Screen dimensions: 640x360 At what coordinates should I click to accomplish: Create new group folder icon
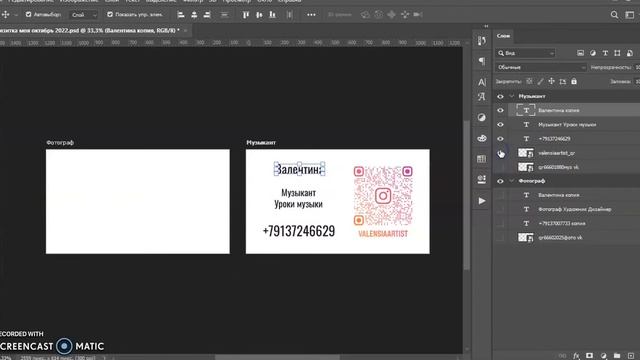coord(617,356)
